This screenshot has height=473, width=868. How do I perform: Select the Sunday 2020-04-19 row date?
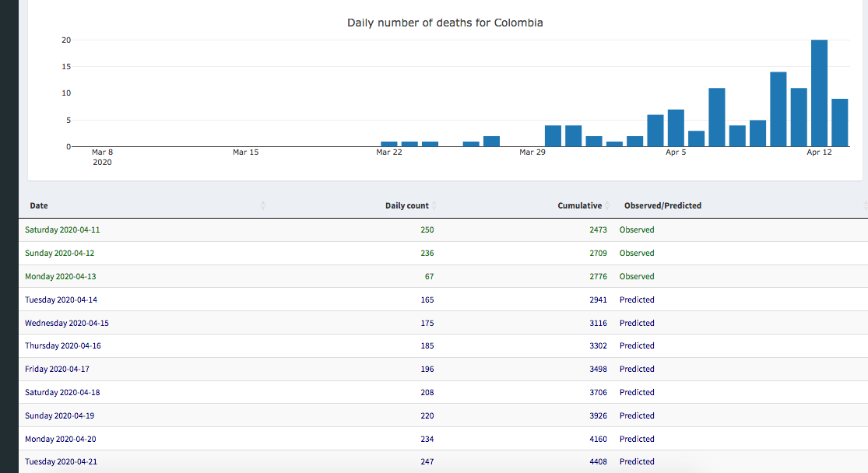click(60, 415)
